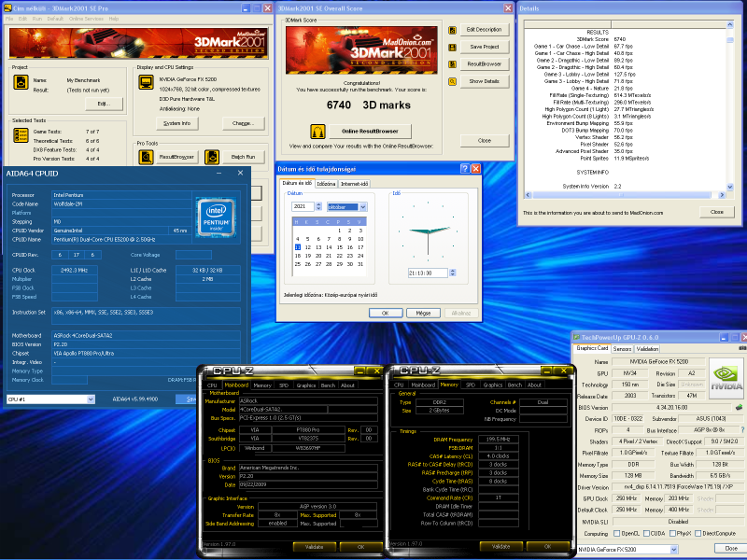Click the icon left of Online ResultBrowser

317,131
